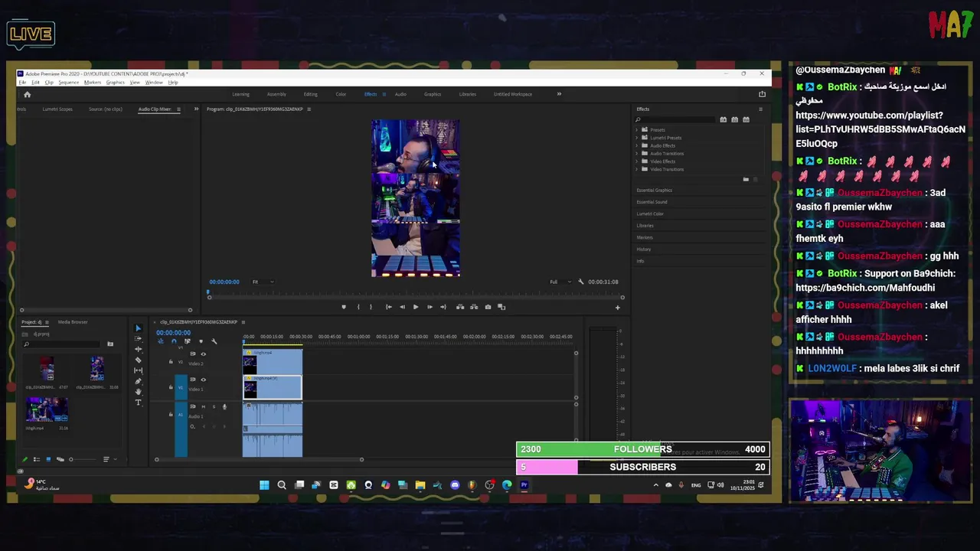Click Program monitor playhead marker
This screenshot has height=551, width=980.
(208, 292)
